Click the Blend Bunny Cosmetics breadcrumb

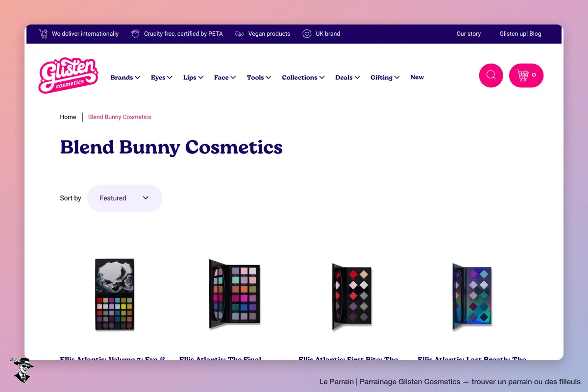point(120,117)
